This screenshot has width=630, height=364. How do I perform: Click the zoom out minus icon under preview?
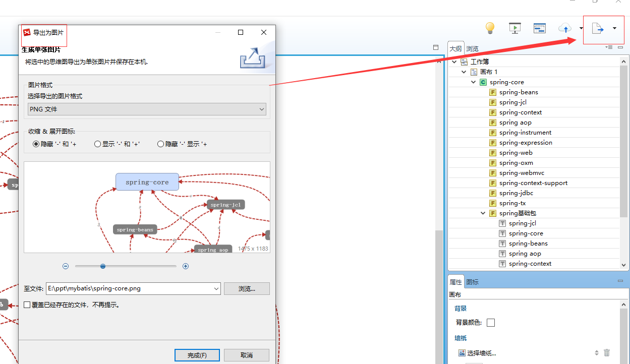[x=66, y=266]
